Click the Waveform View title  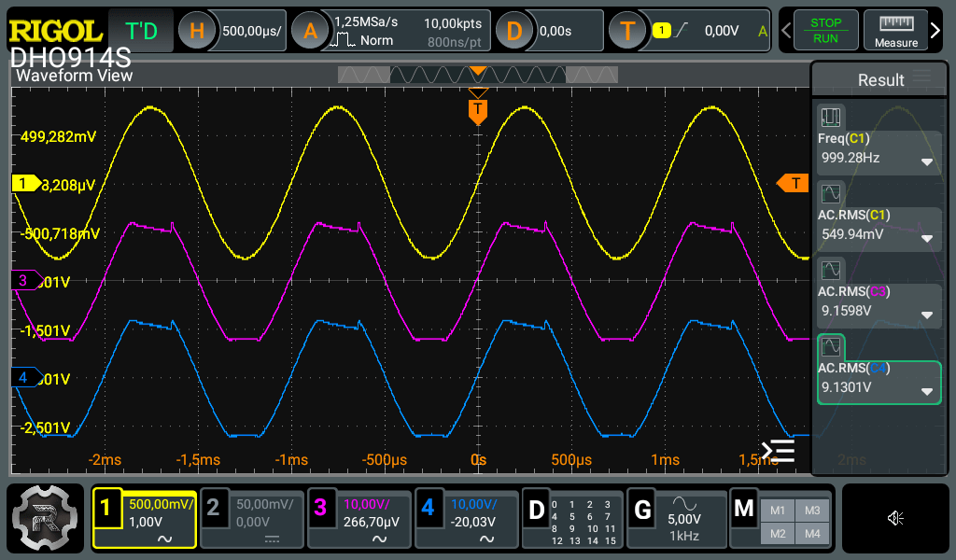pos(74,76)
